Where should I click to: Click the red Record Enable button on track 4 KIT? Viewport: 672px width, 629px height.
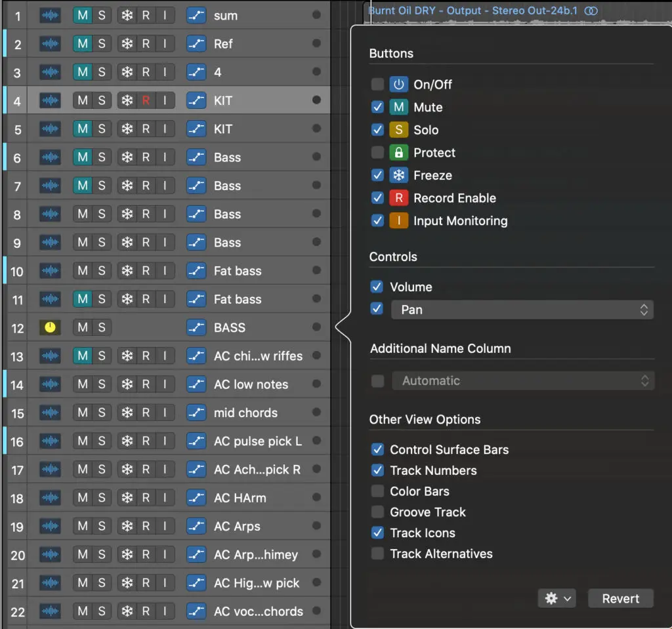coord(146,100)
